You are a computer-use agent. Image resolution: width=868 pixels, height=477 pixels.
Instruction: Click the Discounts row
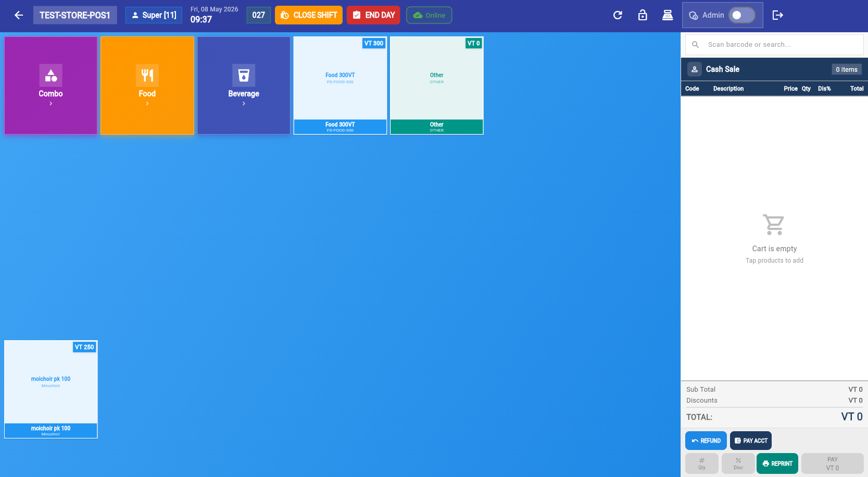click(x=774, y=401)
